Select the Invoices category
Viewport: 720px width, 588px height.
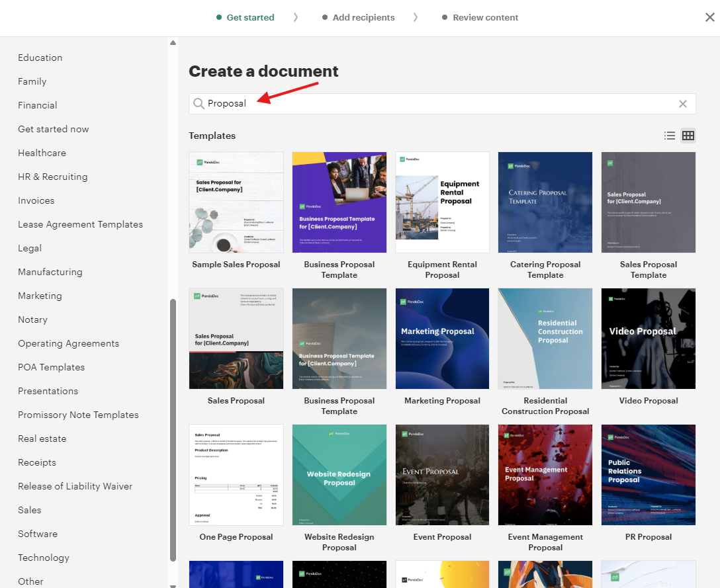click(x=36, y=200)
